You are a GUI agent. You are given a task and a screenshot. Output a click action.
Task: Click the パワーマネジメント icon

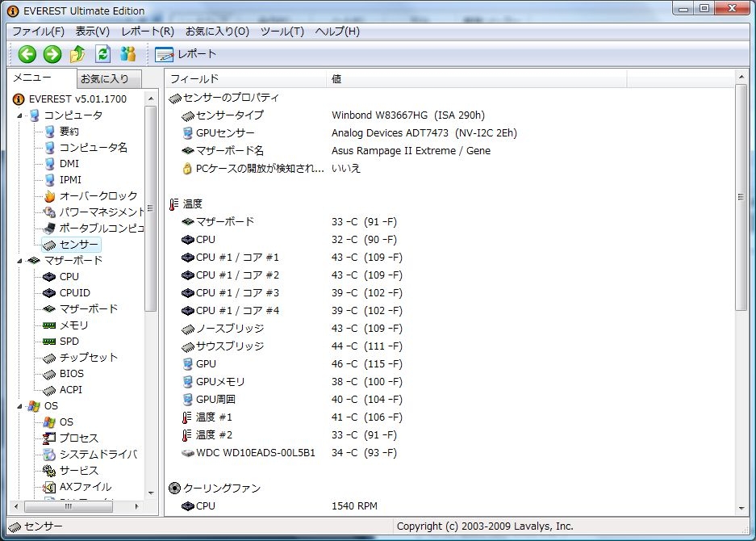(x=50, y=212)
